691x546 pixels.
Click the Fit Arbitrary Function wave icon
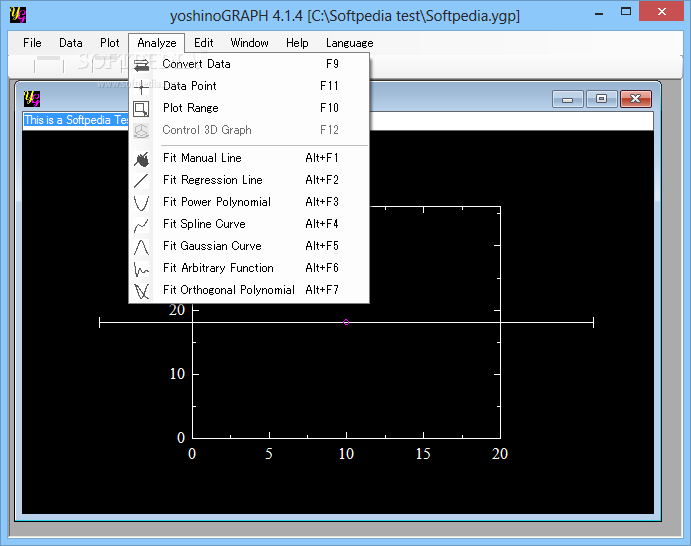click(141, 269)
